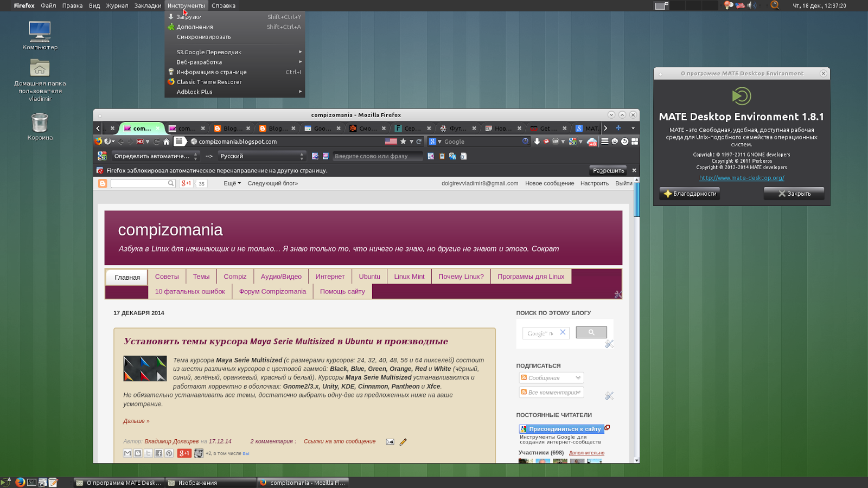Click translator phrase input field
The height and width of the screenshot is (488, 868).
point(378,156)
